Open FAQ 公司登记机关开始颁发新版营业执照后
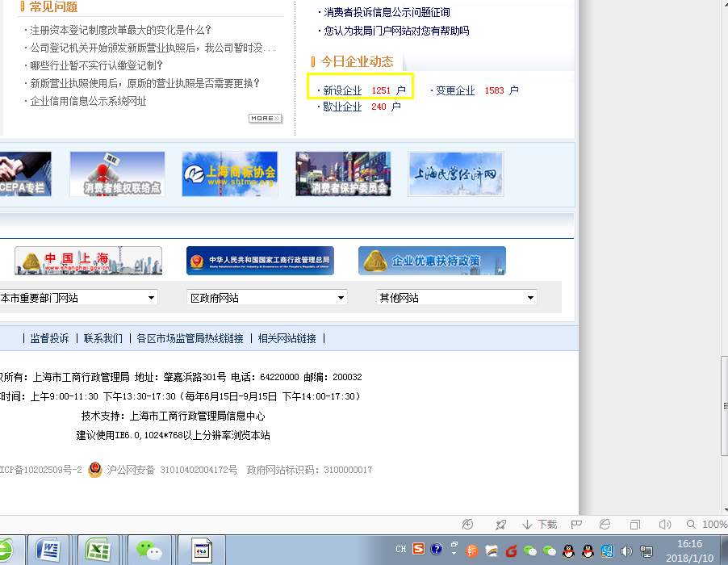Image resolution: width=728 pixels, height=565 pixels. (x=153, y=48)
